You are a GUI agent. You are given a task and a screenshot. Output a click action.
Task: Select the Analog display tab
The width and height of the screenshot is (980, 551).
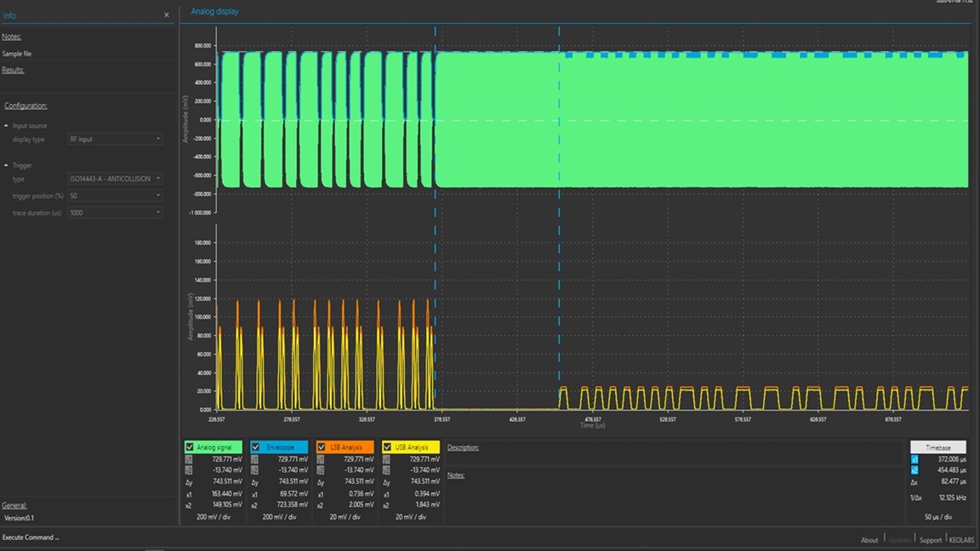(x=214, y=12)
